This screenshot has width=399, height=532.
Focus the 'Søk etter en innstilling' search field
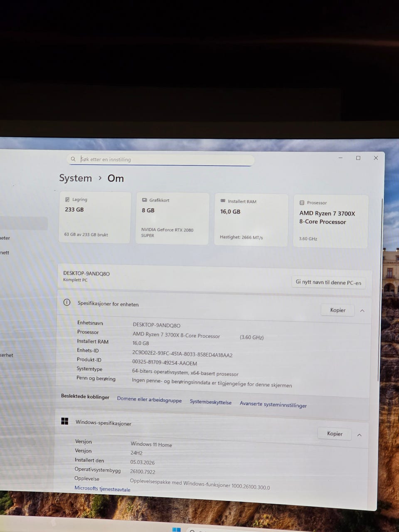pyautogui.click(x=160, y=160)
